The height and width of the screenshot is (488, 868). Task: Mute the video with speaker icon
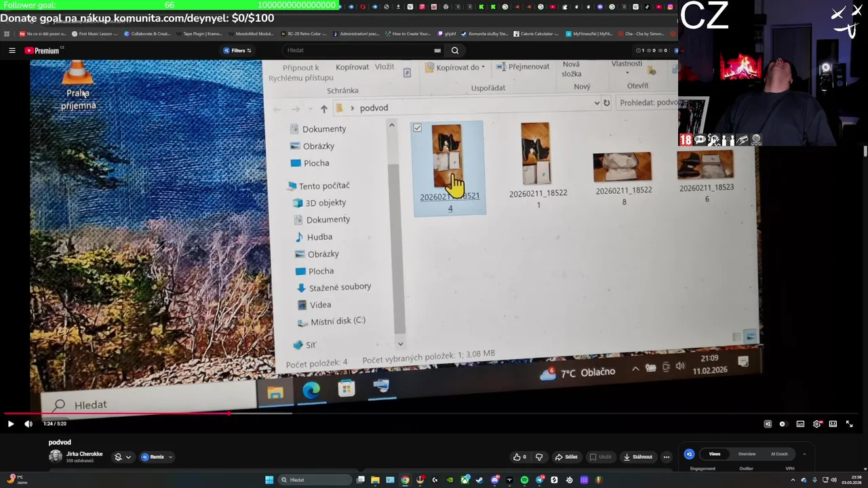[x=28, y=424]
